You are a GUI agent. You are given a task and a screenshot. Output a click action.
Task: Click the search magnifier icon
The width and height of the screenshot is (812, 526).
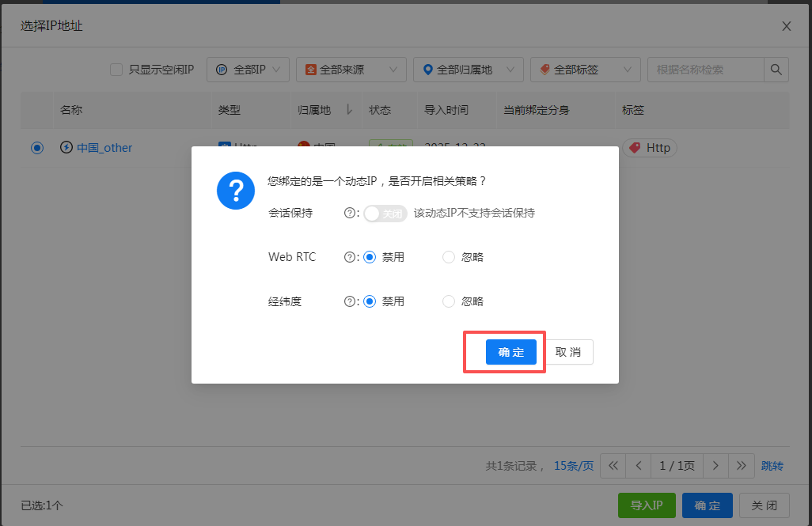pyautogui.click(x=775, y=70)
